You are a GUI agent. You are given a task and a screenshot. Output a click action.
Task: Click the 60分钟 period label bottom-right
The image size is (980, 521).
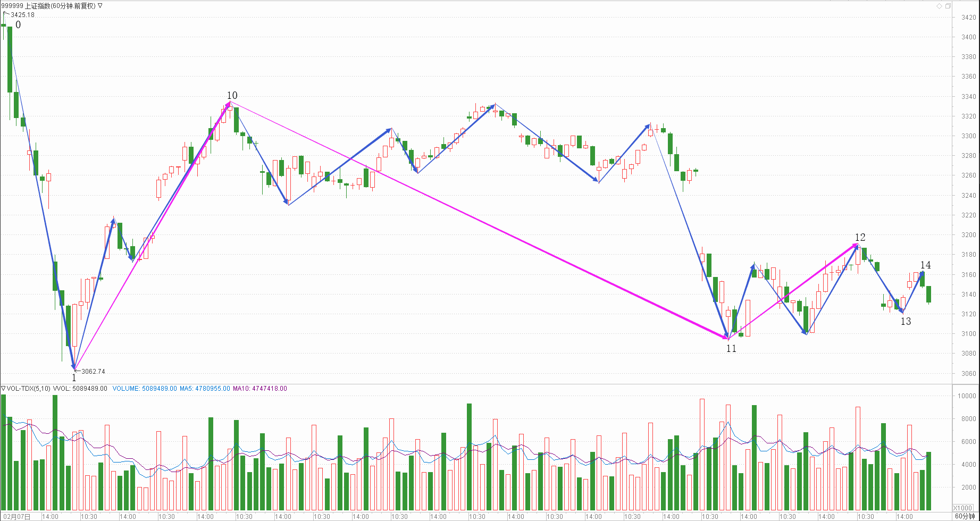pos(965,516)
